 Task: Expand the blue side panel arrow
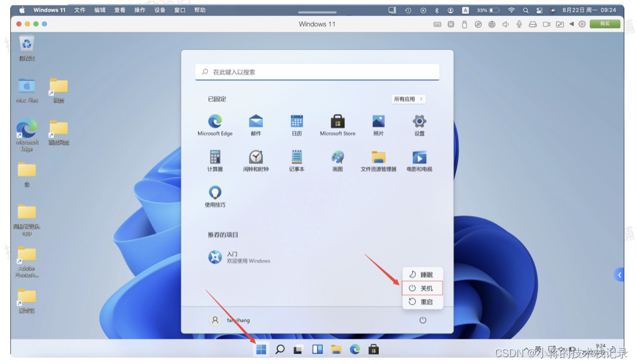[x=619, y=275]
